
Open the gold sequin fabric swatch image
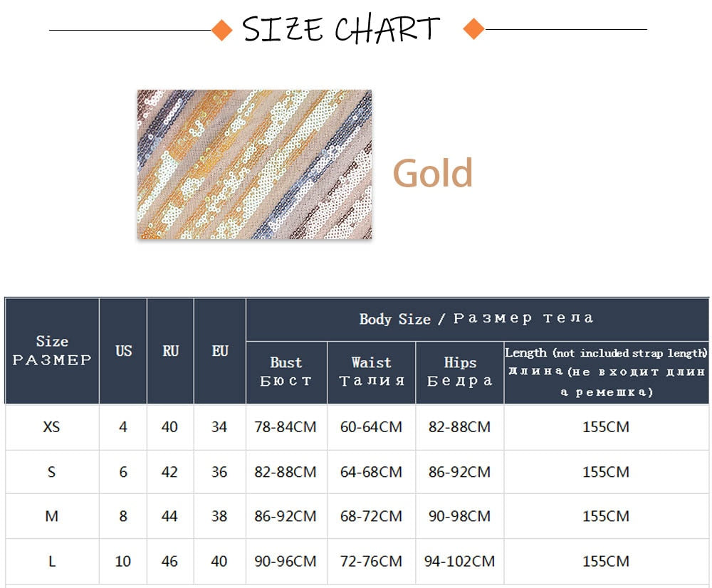point(254,164)
